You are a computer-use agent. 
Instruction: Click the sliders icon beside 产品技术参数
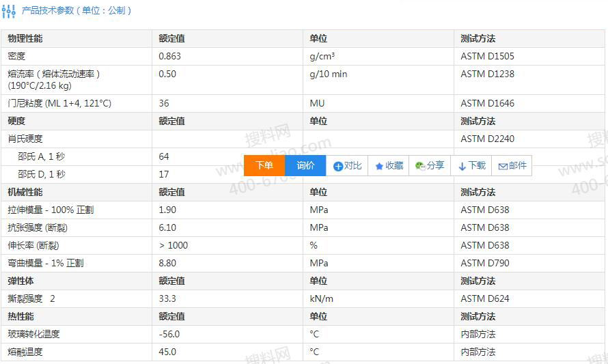9,11
